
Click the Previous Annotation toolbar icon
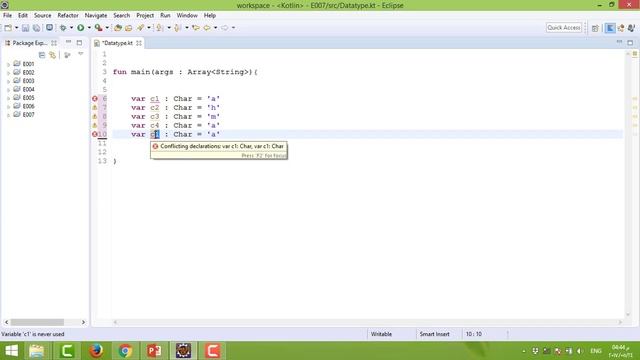178,28
